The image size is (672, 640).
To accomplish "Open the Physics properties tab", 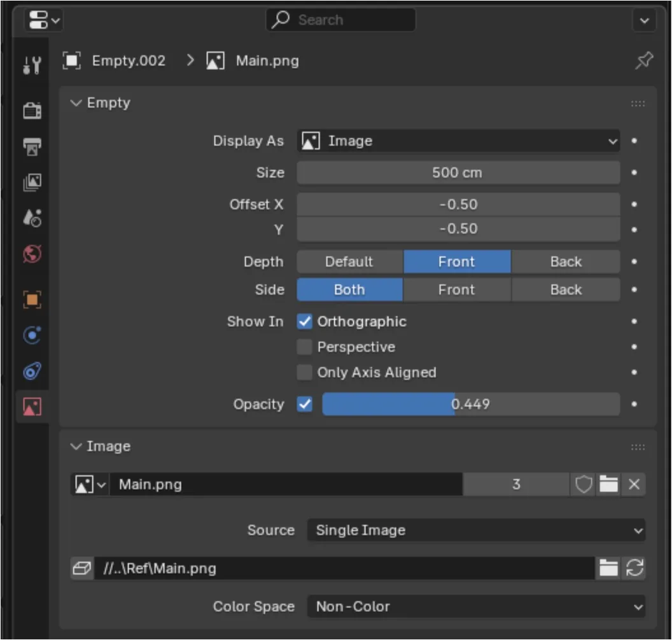I will tap(32, 335).
